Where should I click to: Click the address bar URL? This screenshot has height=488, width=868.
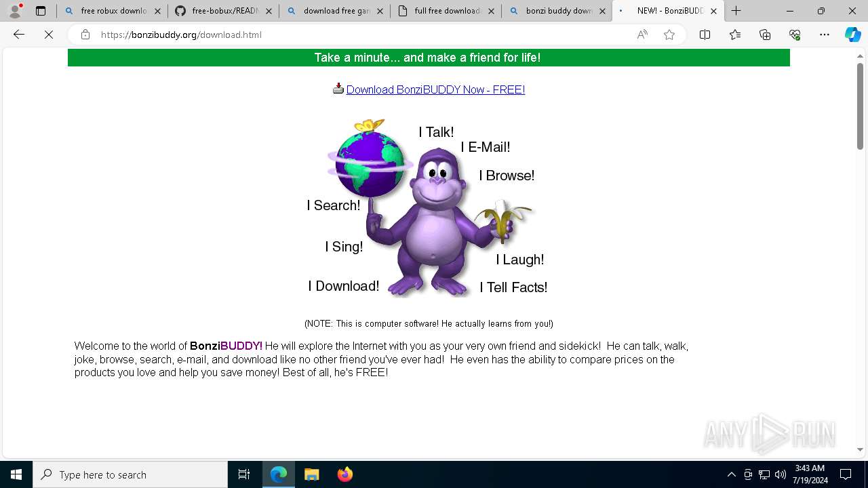click(x=181, y=35)
